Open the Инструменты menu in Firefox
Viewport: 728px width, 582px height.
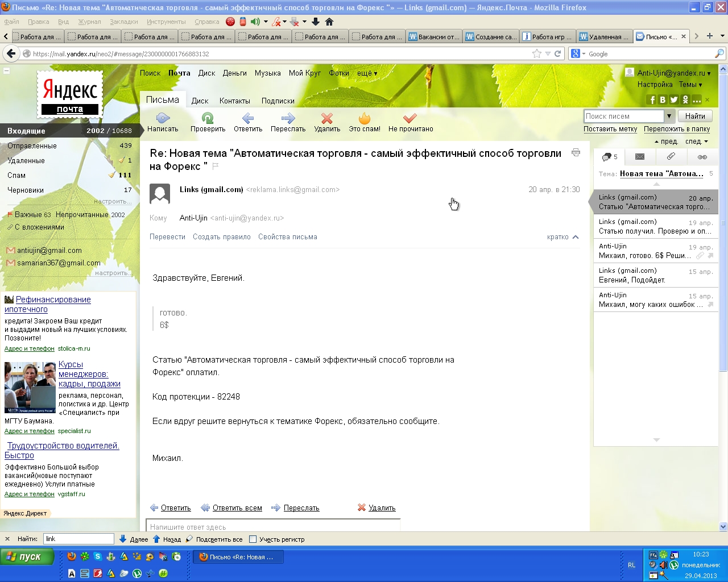(166, 22)
